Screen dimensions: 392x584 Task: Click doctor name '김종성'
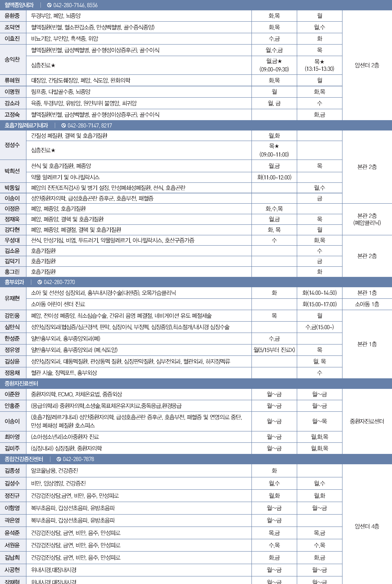click(x=12, y=471)
